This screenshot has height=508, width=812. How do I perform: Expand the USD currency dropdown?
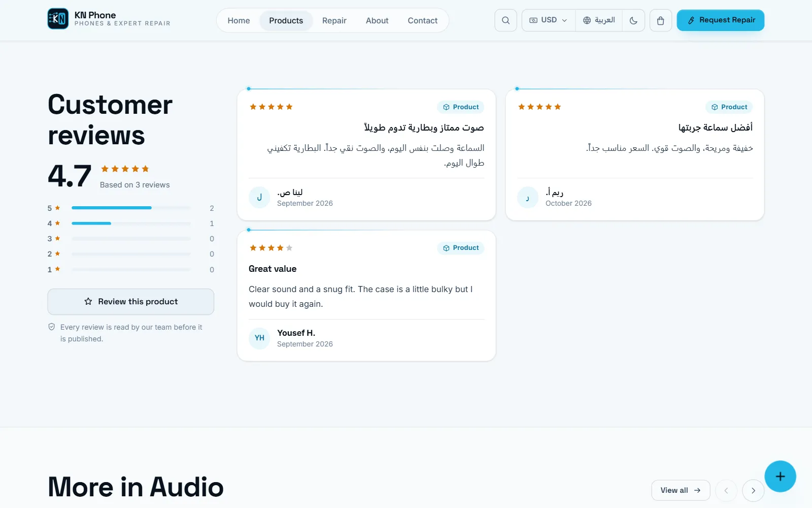[x=549, y=20]
